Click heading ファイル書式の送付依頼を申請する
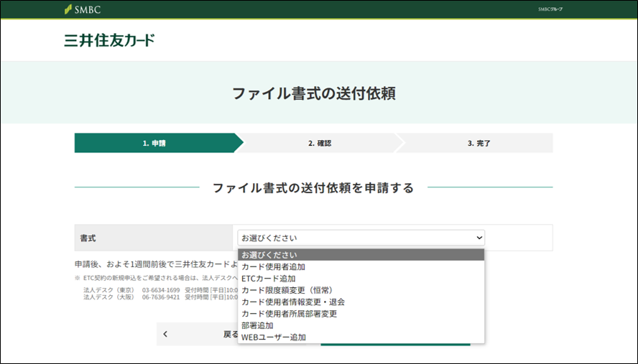The height and width of the screenshot is (364, 638). (313, 188)
